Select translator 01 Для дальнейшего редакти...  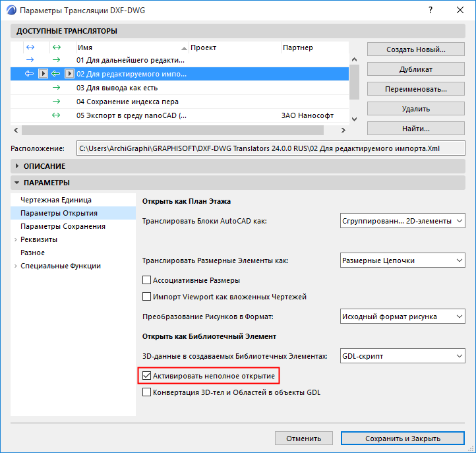pyautogui.click(x=179, y=60)
